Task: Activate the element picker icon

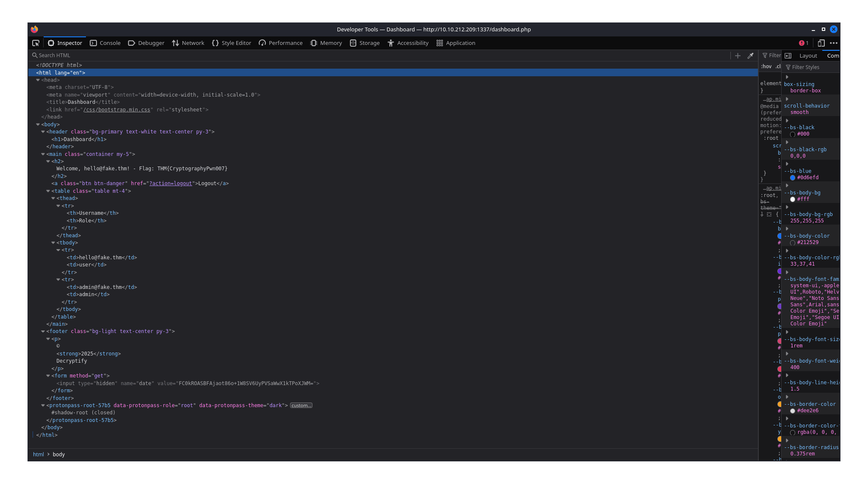Action: point(36,43)
